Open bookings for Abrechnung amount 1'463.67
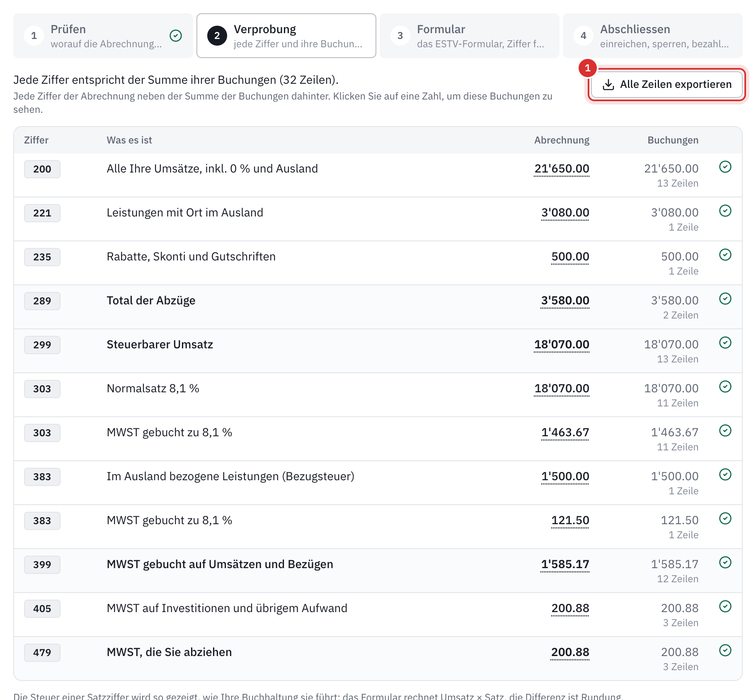 (565, 433)
